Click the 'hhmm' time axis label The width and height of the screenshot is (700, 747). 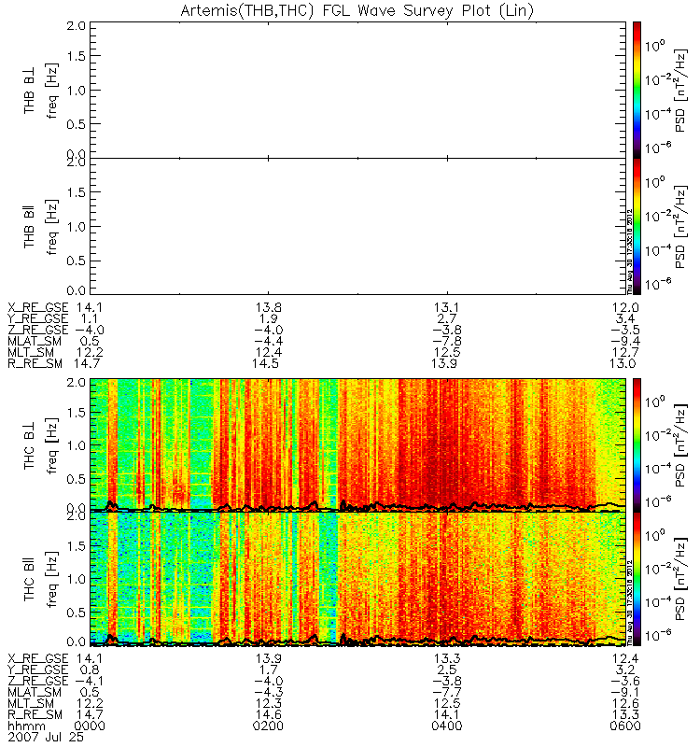point(27,726)
